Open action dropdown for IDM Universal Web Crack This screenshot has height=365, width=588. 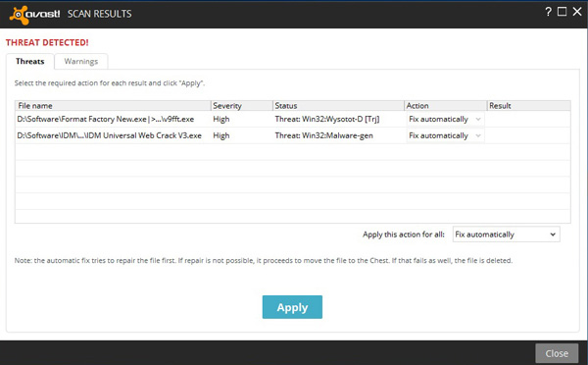pyautogui.click(x=445, y=135)
